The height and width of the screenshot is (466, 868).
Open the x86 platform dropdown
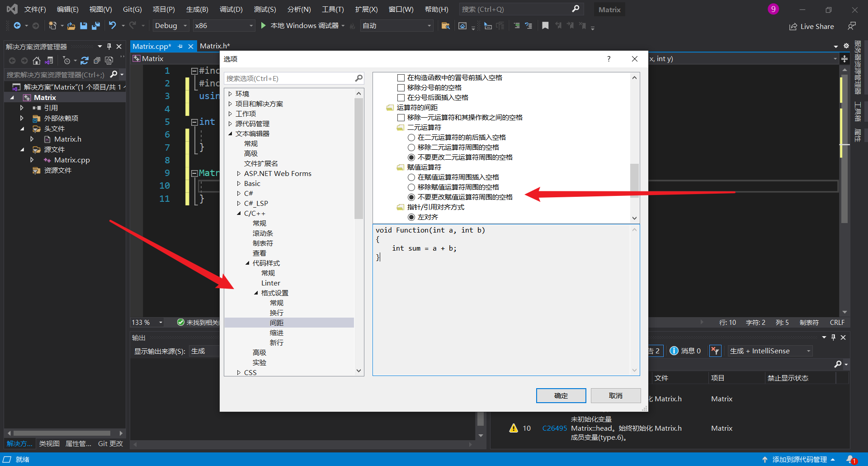223,26
